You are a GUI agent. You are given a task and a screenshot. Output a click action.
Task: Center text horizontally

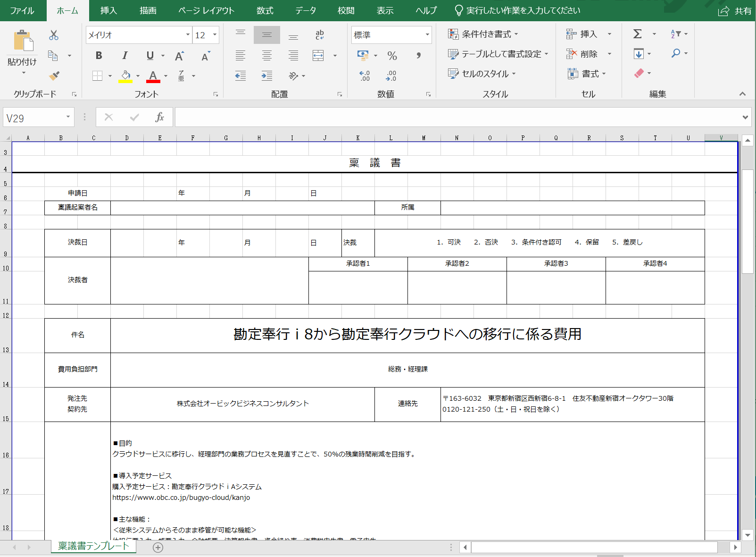[x=267, y=56]
